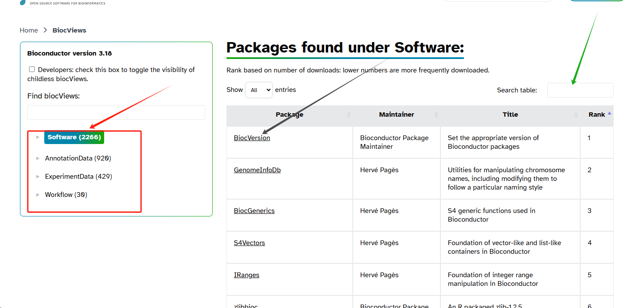Open the S4Vectors package link
Image resolution: width=644 pixels, height=308 pixels.
(250, 243)
